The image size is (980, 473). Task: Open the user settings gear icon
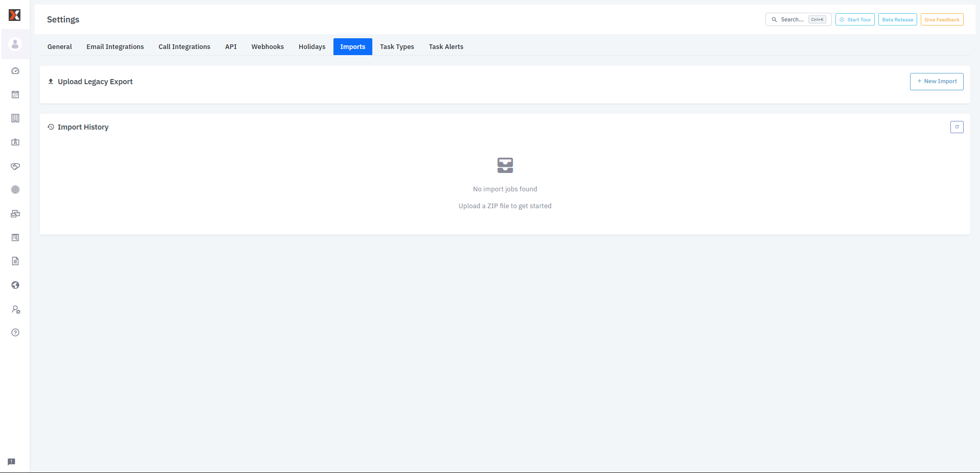tap(15, 309)
